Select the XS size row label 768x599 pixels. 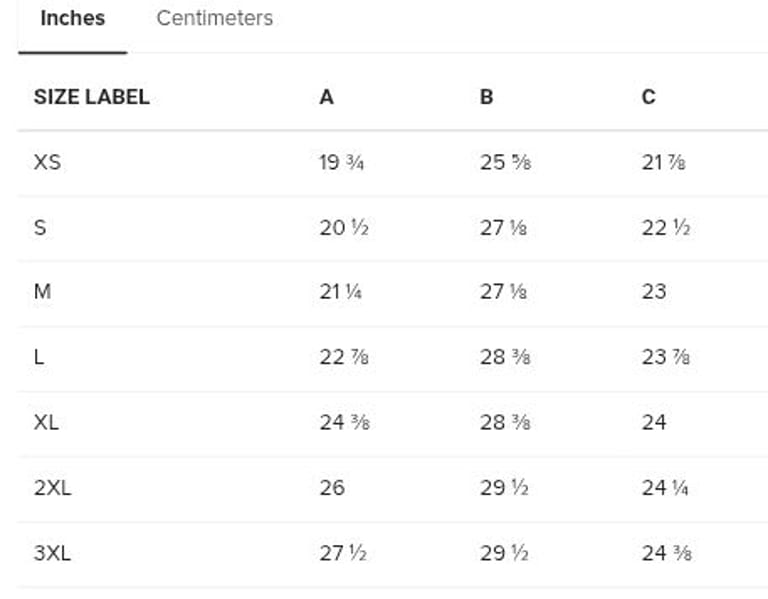pyautogui.click(x=47, y=162)
